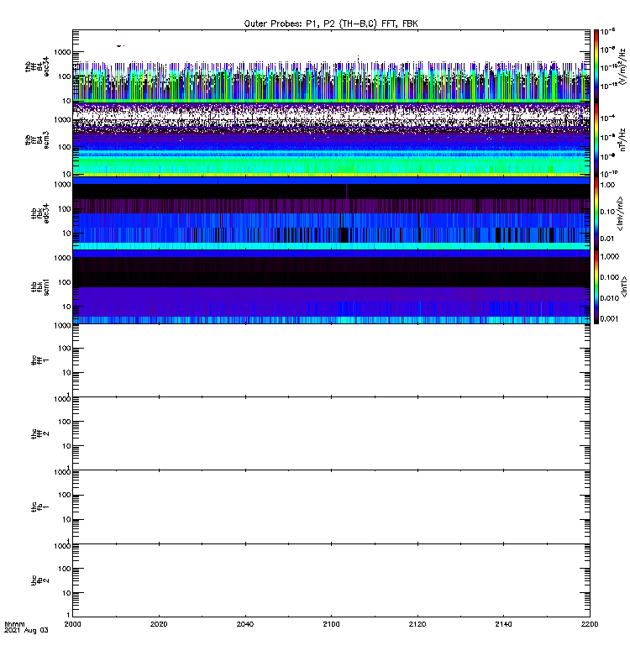
Task: Click the date label '2021 Aug 03'
Action: 26,631
